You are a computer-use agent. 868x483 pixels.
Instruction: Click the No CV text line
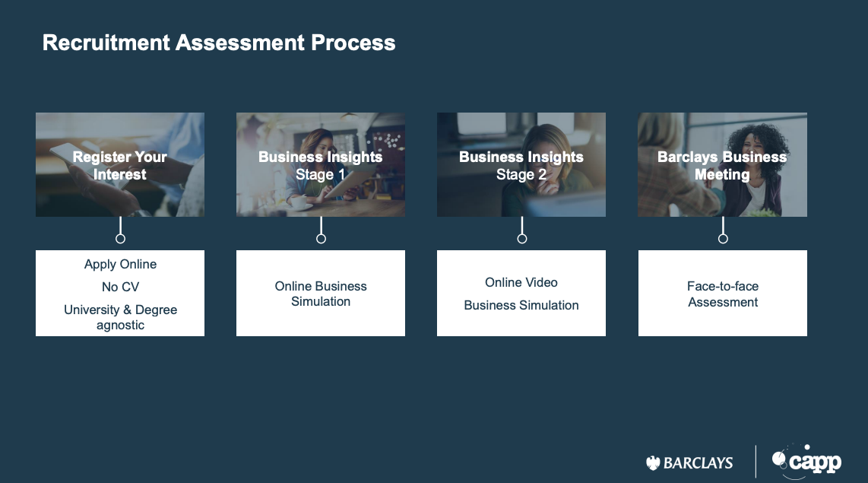[120, 287]
